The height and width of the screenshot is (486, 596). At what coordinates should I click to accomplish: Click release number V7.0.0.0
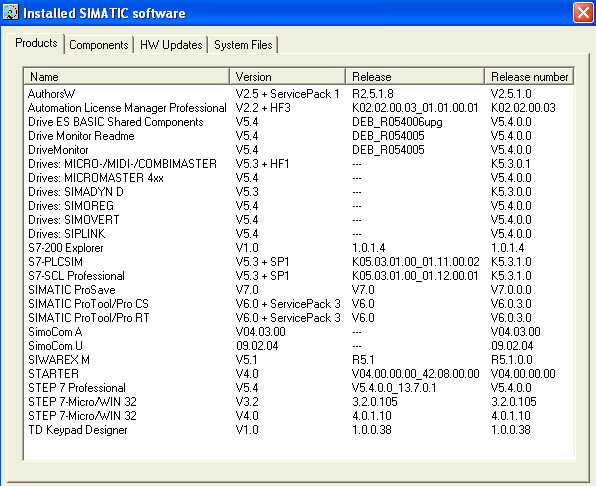(x=511, y=290)
